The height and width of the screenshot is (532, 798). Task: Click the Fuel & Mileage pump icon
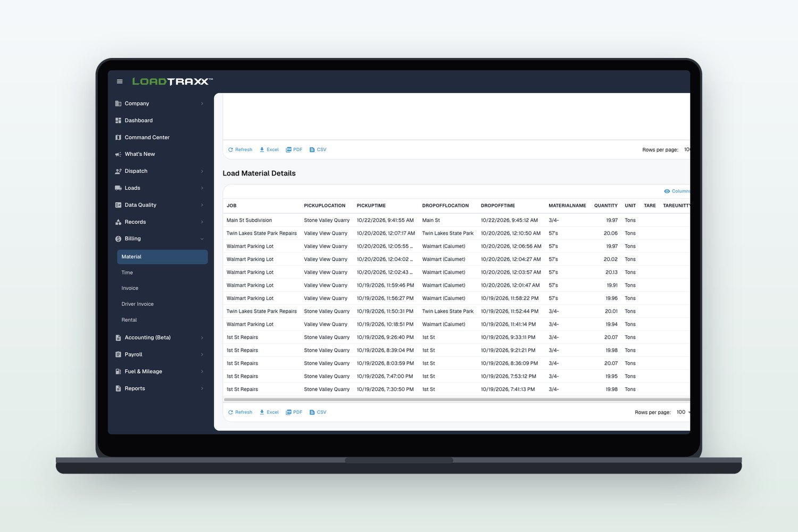click(x=118, y=371)
